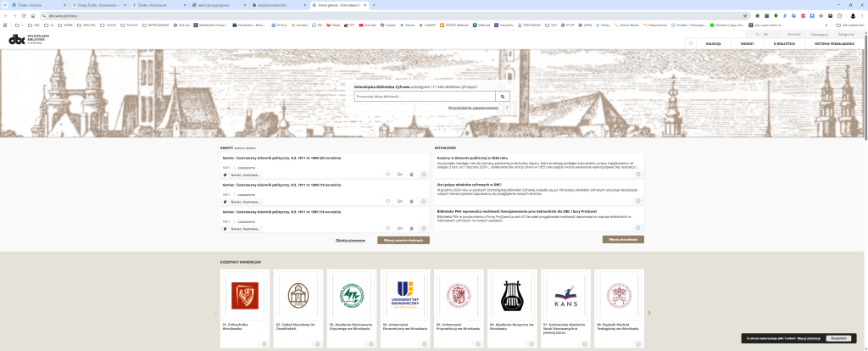Go to the library home via the house icon
This screenshot has height=351, width=868.
click(691, 43)
